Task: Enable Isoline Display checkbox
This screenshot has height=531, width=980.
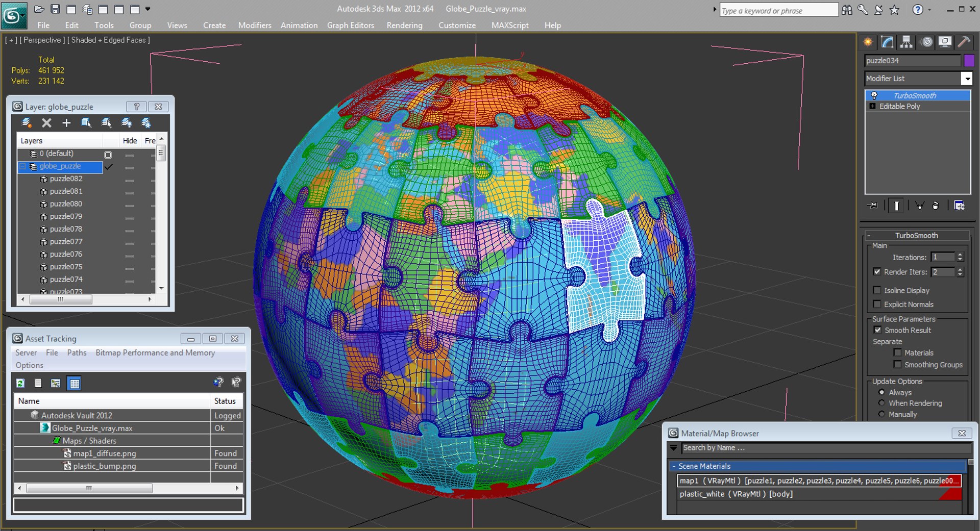Action: [x=877, y=290]
